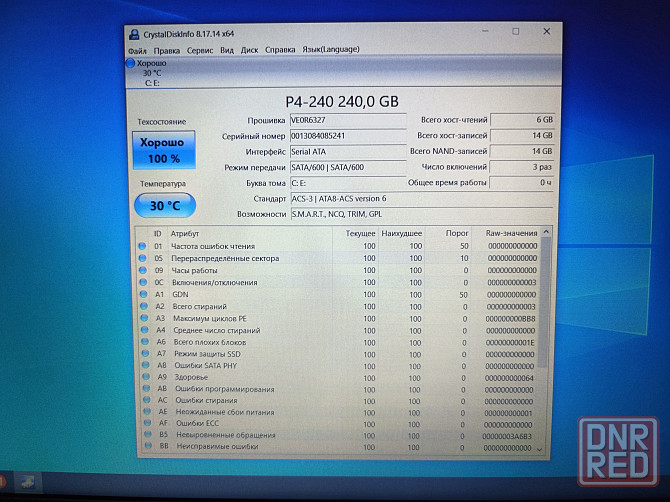Open the Сервис menu
This screenshot has height=502, width=670.
(200, 50)
